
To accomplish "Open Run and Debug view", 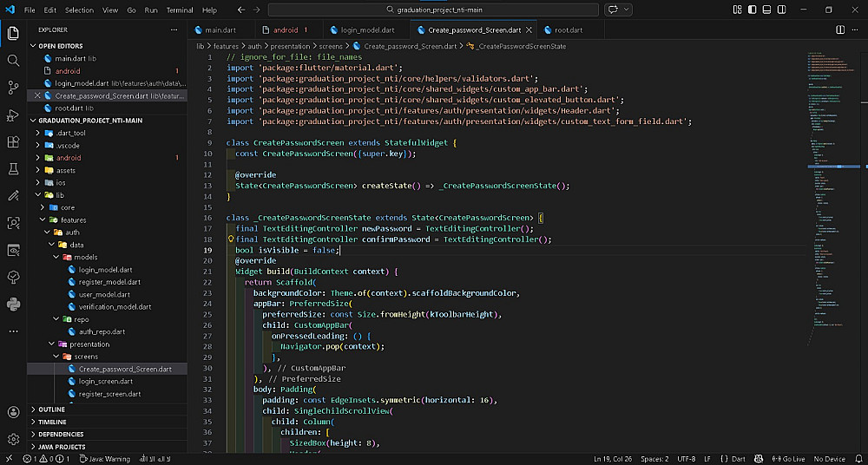I will [13, 115].
